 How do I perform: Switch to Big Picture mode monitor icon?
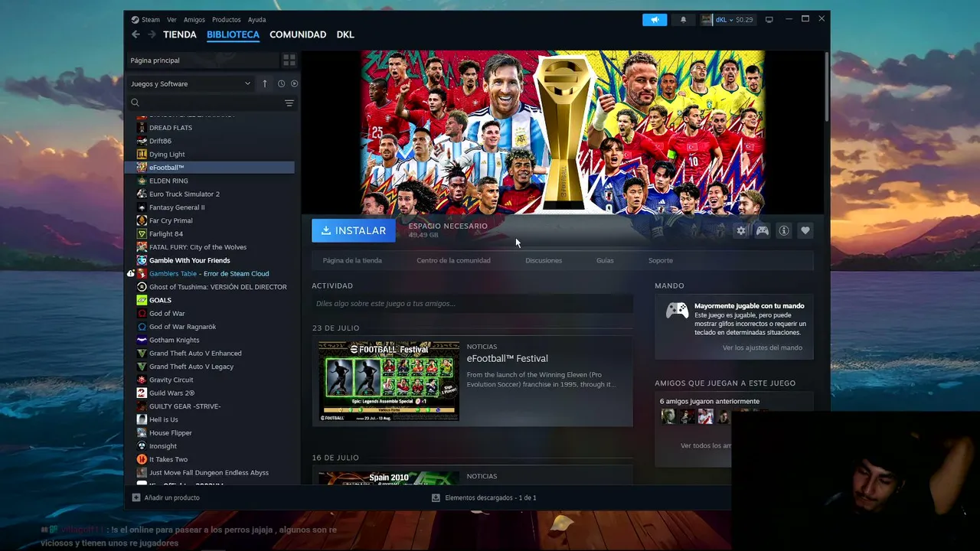tap(769, 20)
